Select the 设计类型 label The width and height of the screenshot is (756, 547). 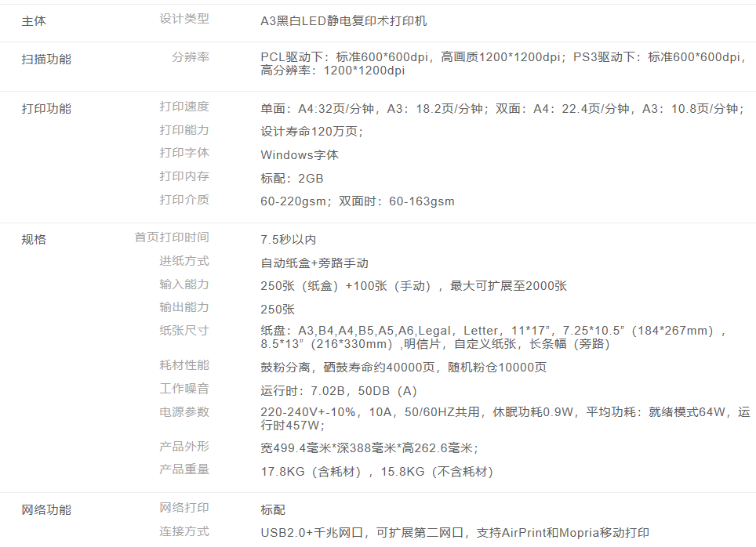[x=184, y=19]
